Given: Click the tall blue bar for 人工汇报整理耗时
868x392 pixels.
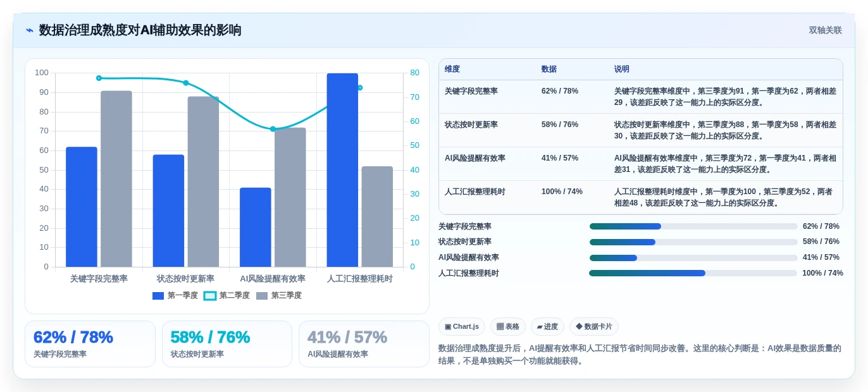Looking at the screenshot, I should tap(342, 170).
